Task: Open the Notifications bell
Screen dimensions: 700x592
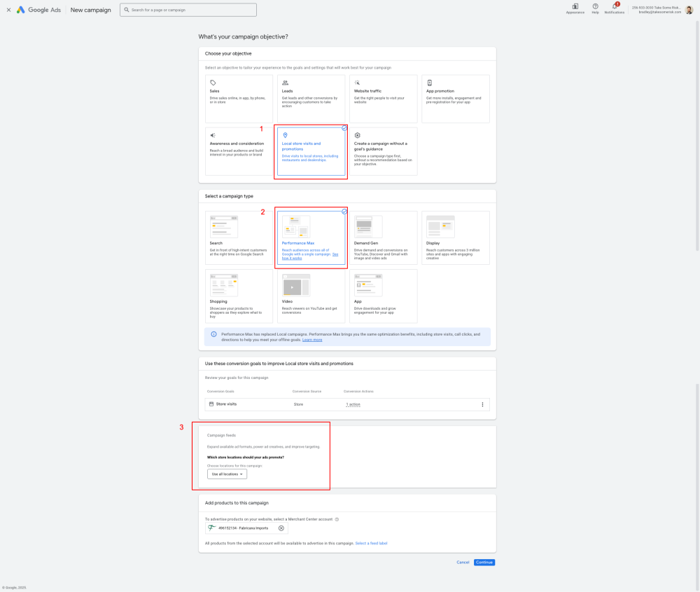Action: tap(615, 6)
